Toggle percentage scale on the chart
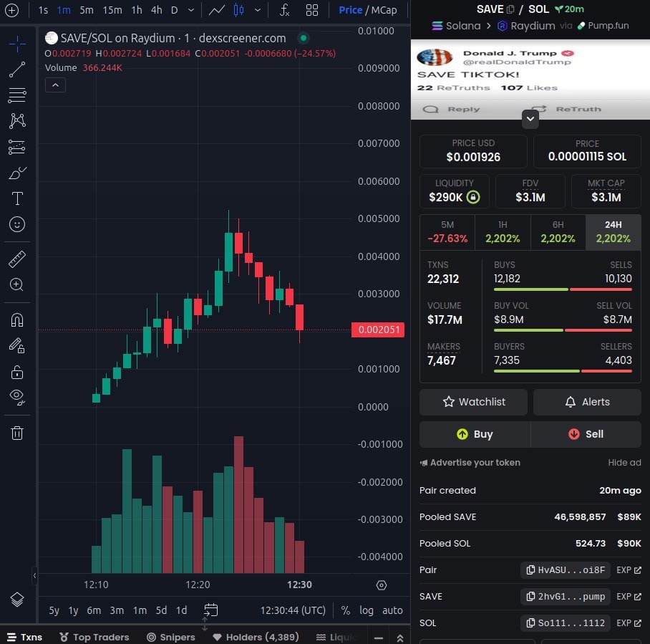Screen dimensions: 650x644 point(345,610)
